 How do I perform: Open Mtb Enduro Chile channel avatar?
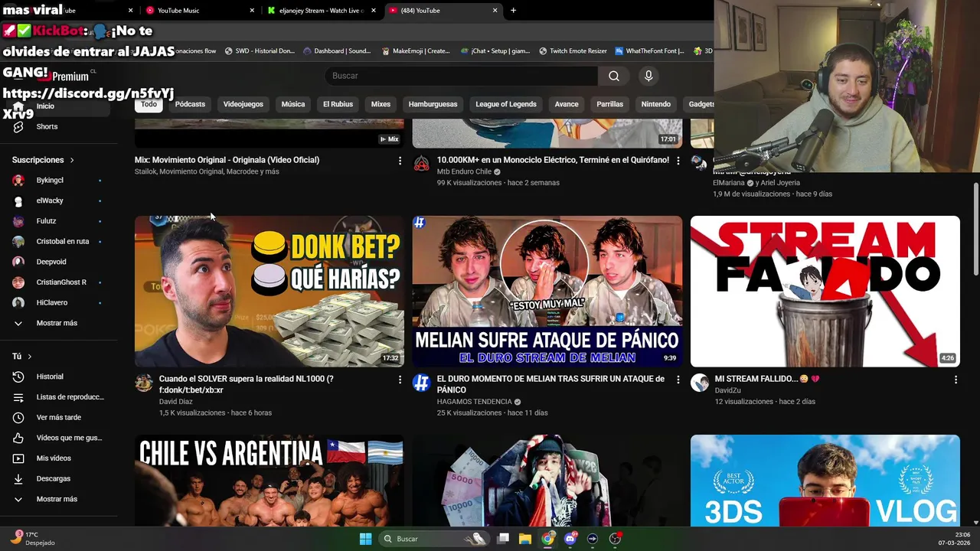tap(422, 165)
